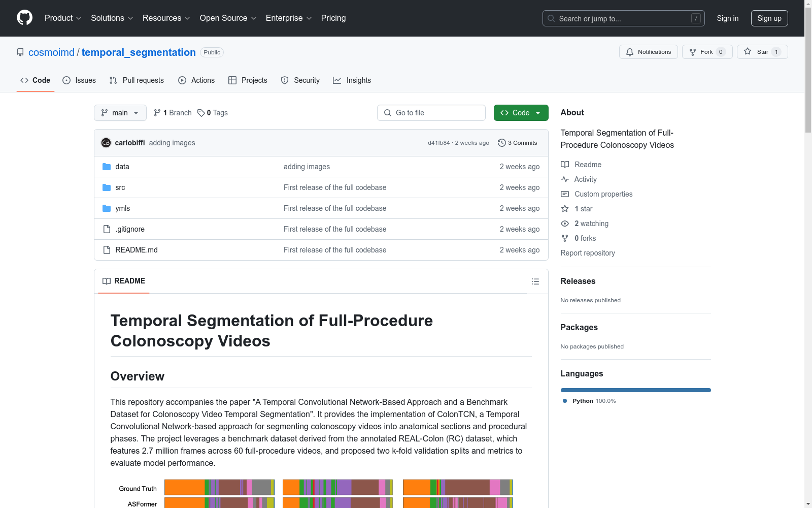Viewport: 812px width, 508px height.
Task: Star the repository
Action: coord(762,52)
